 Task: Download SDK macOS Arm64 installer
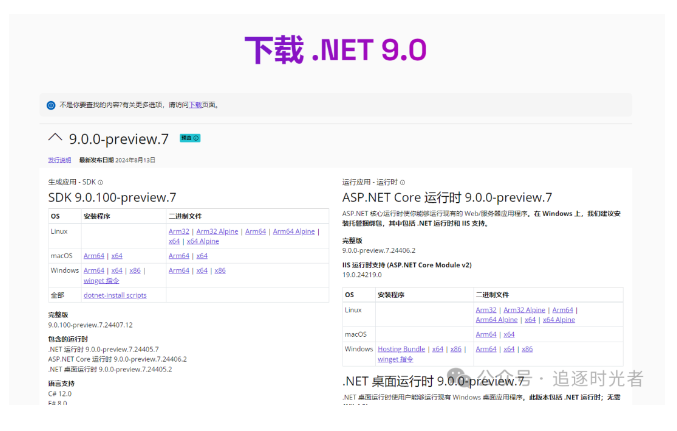(94, 256)
